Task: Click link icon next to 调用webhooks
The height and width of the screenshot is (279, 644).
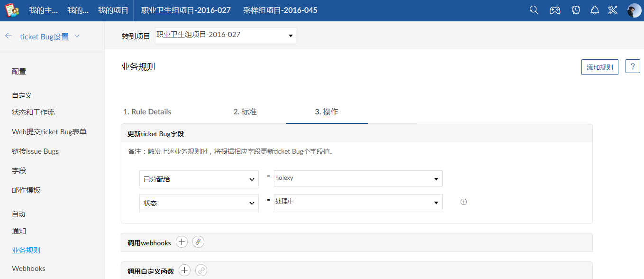Action: click(198, 242)
